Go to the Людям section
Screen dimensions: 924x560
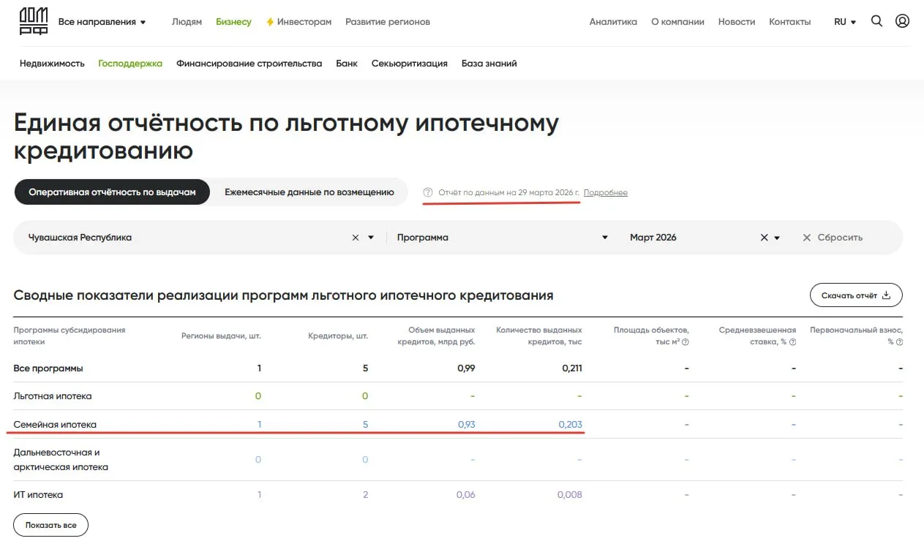click(x=187, y=22)
